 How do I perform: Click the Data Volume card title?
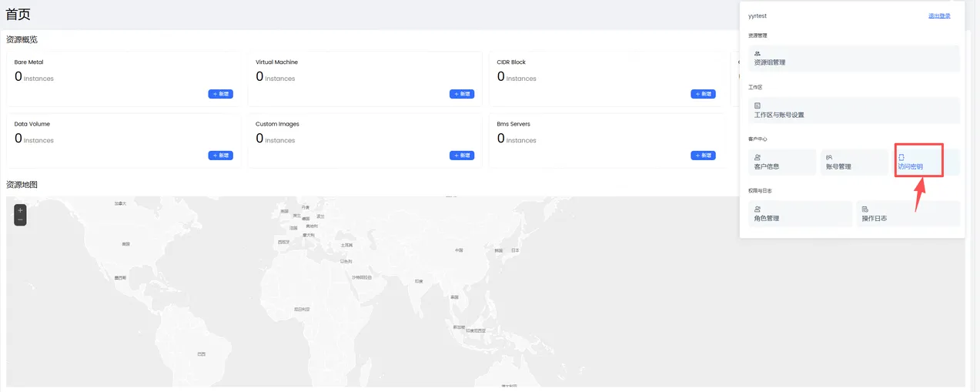[32, 124]
